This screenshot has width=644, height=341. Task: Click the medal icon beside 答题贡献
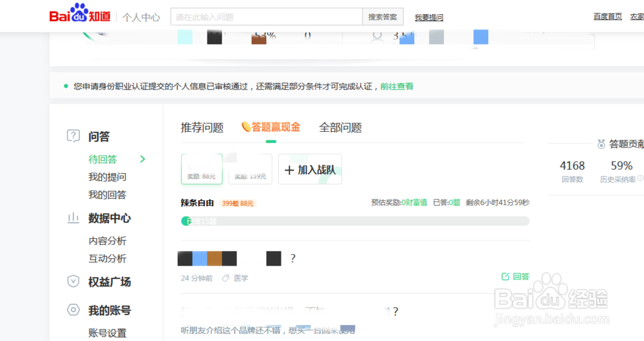601,144
